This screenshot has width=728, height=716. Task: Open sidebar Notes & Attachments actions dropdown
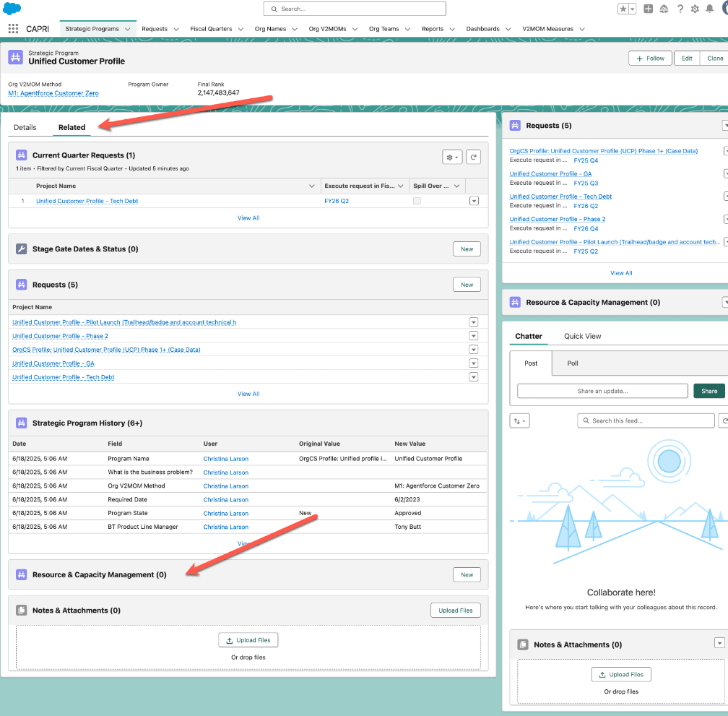(x=719, y=643)
